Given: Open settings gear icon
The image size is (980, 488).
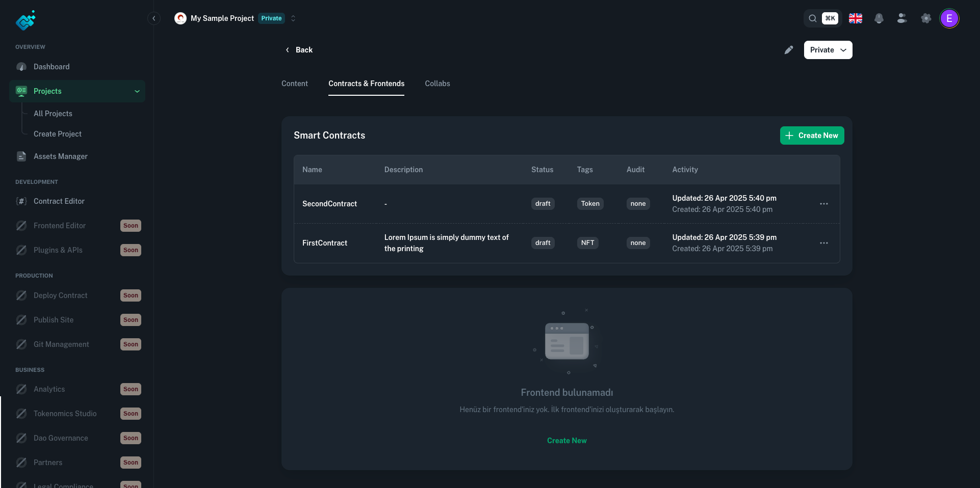Looking at the screenshot, I should [926, 18].
